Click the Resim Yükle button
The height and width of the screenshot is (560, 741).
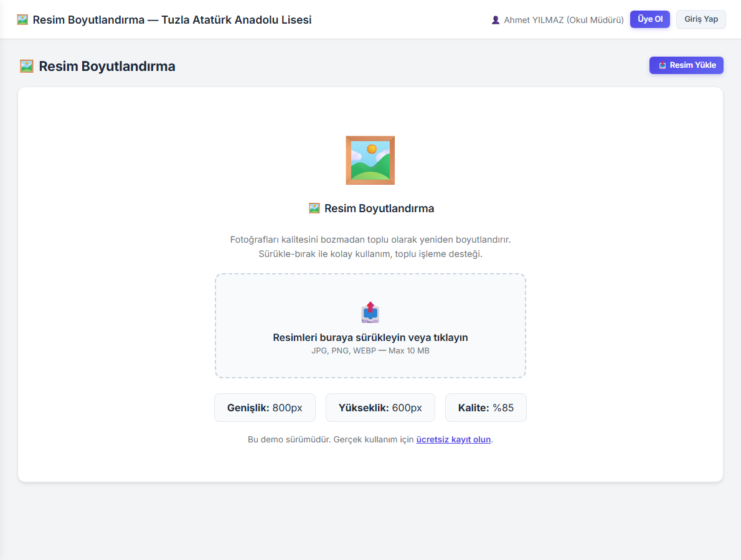[x=686, y=65]
